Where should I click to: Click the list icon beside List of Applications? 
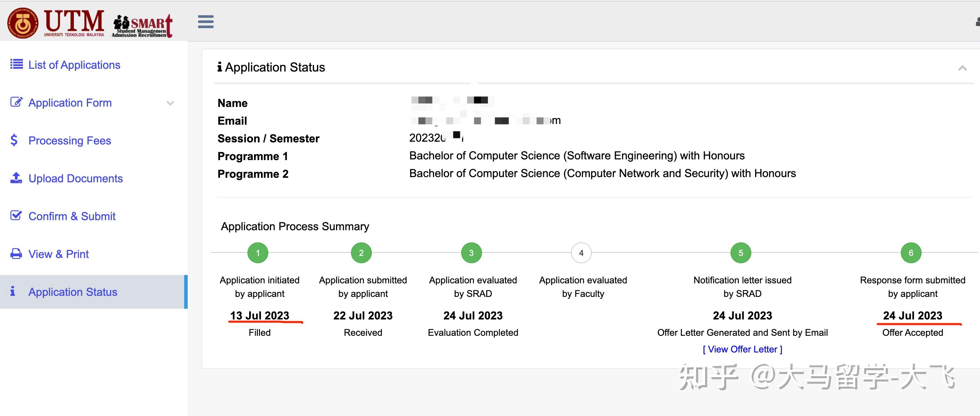tap(16, 64)
